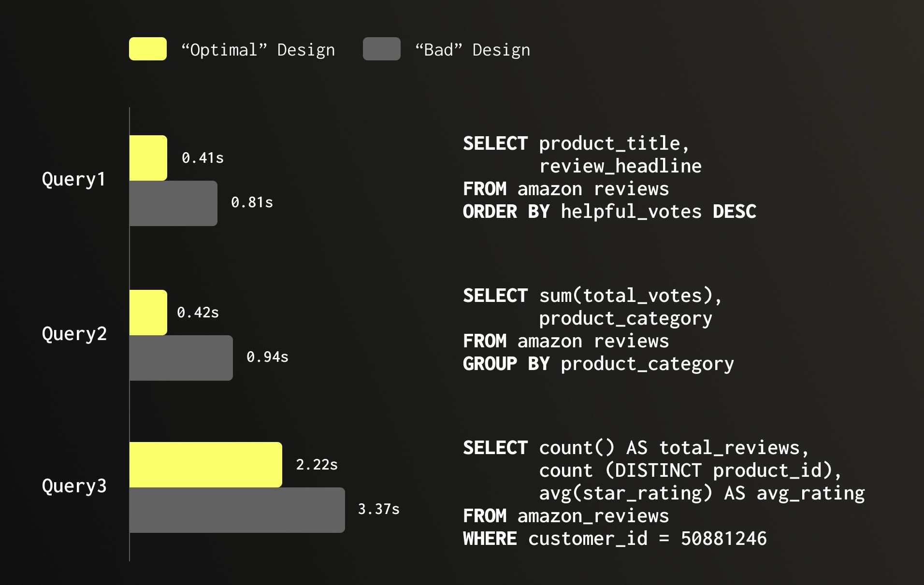Click the 0.81s value label

point(252,202)
